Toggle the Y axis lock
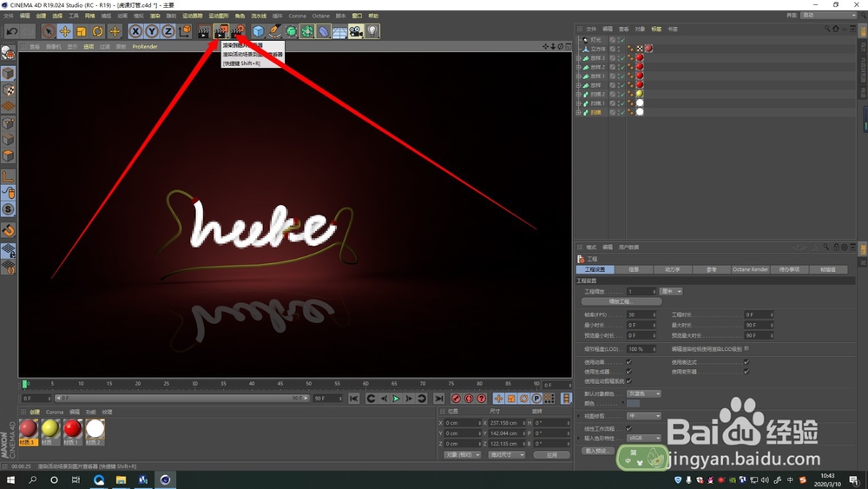The height and width of the screenshot is (489, 868). point(152,31)
